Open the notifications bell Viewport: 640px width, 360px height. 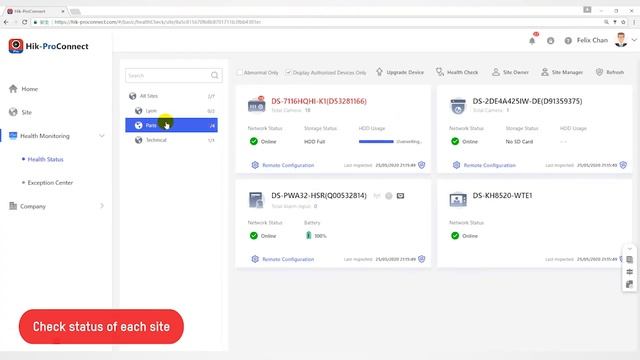532,40
